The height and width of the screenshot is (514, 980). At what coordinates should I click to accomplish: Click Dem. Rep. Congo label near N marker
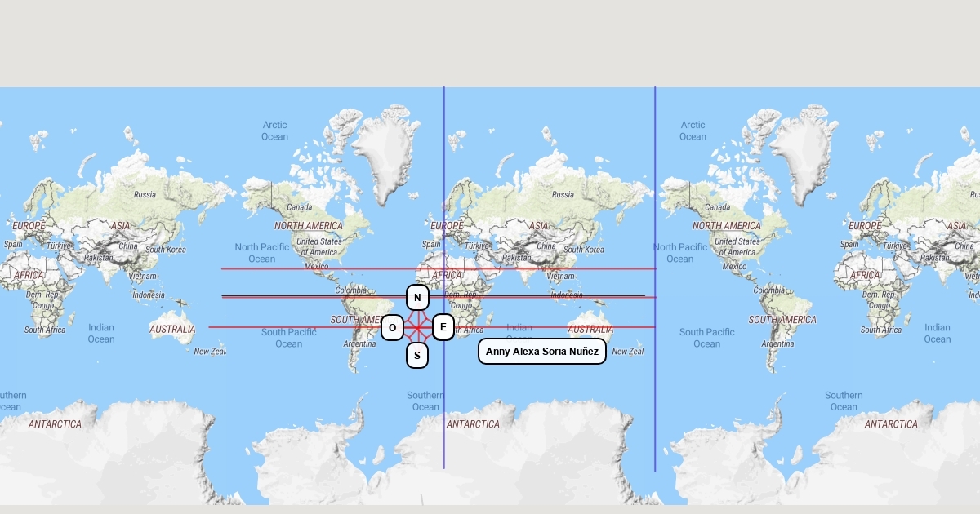click(462, 300)
